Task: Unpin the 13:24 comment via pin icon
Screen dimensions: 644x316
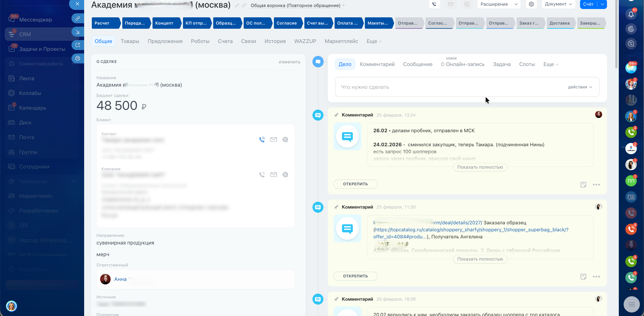Action: tap(336, 115)
